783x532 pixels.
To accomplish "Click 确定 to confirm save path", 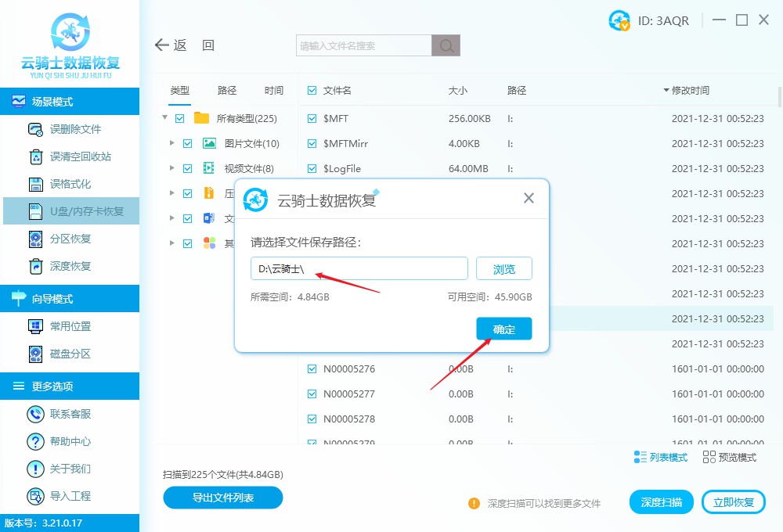I will (503, 329).
